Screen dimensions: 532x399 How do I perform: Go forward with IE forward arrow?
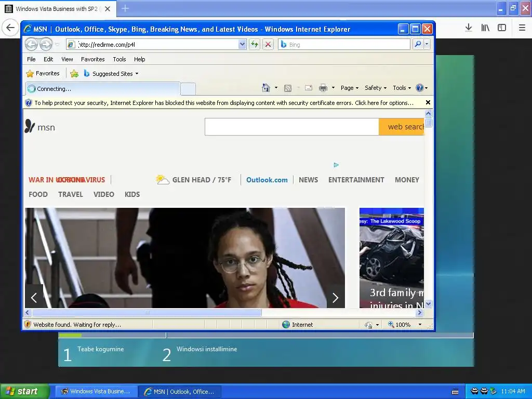pos(46,44)
